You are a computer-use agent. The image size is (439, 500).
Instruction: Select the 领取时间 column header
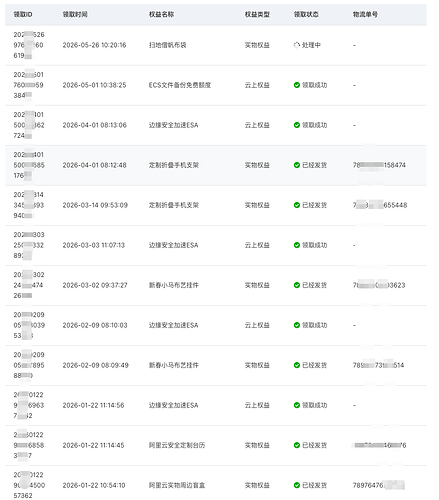coord(75,14)
